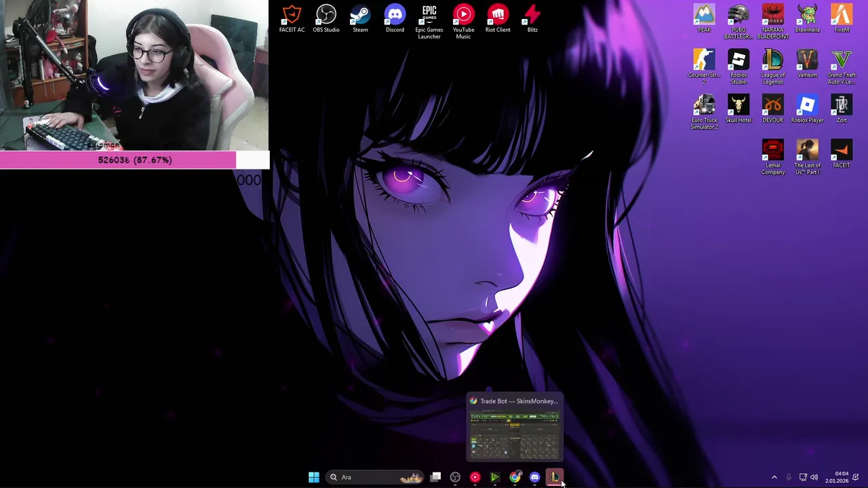Click the green play-arrow taskbar icon
This screenshot has width=868, height=488.
coord(495,477)
